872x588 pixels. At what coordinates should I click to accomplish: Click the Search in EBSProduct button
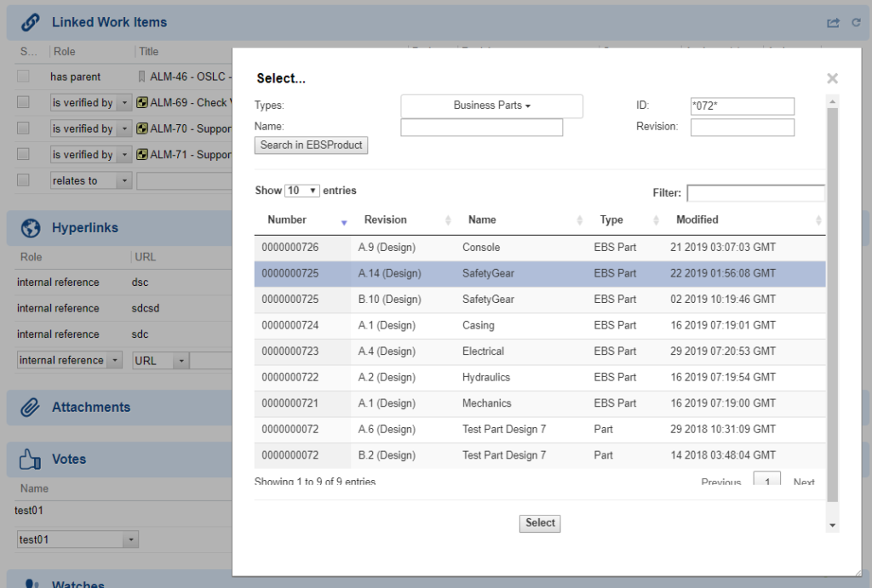[x=311, y=145]
